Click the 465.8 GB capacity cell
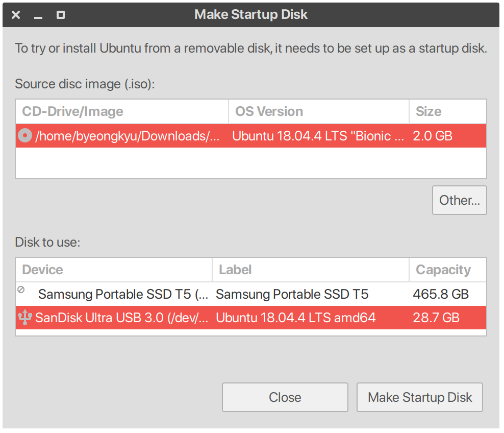 (x=440, y=294)
